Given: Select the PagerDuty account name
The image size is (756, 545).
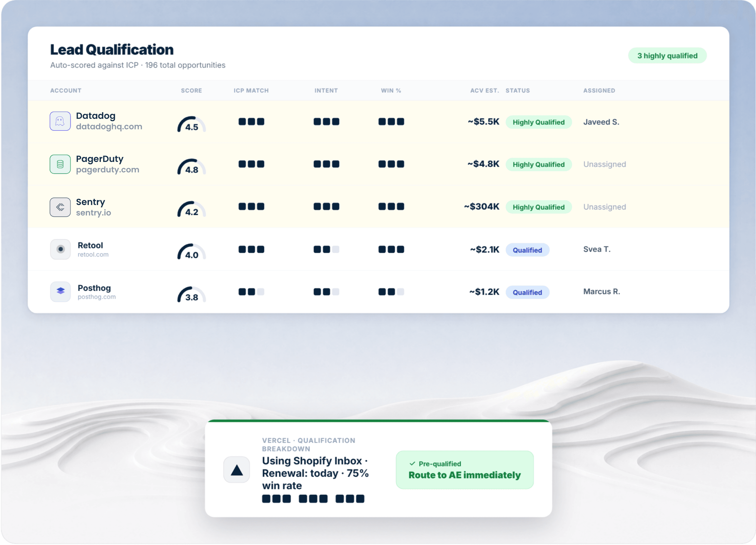Looking at the screenshot, I should pos(100,159).
